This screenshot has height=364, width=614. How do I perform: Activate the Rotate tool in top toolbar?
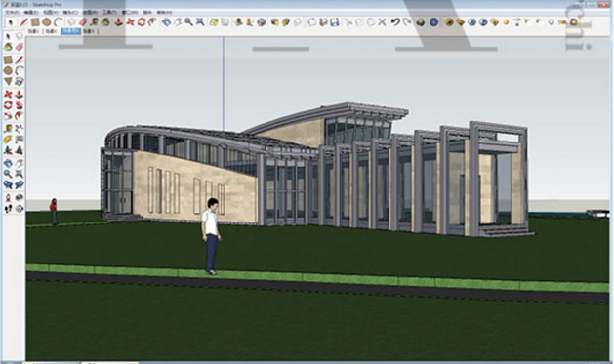(x=141, y=21)
